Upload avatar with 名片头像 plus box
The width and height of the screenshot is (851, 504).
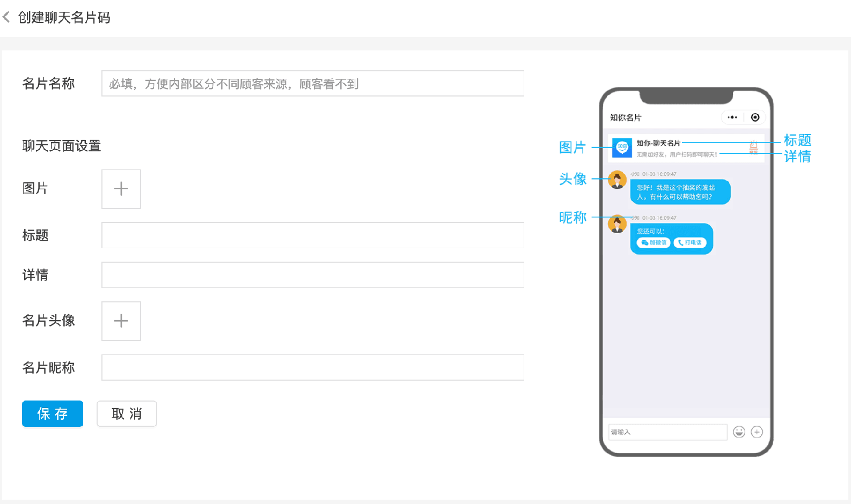click(121, 321)
